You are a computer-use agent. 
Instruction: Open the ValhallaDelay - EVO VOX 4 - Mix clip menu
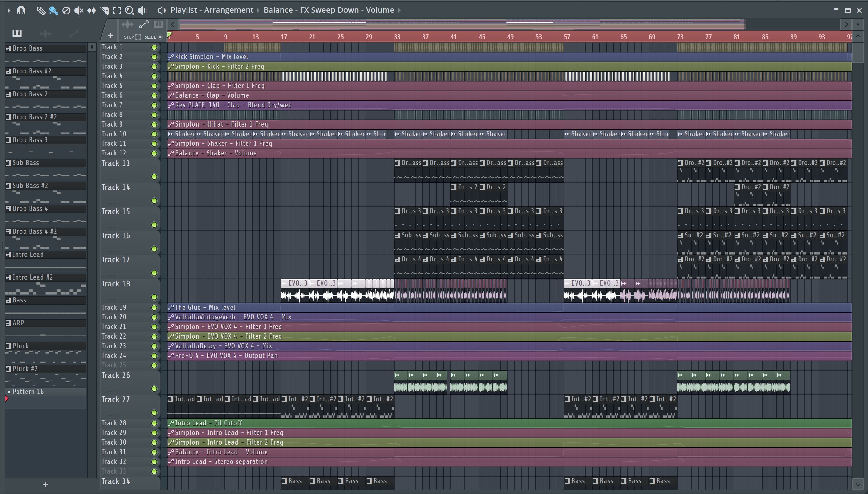coord(171,346)
